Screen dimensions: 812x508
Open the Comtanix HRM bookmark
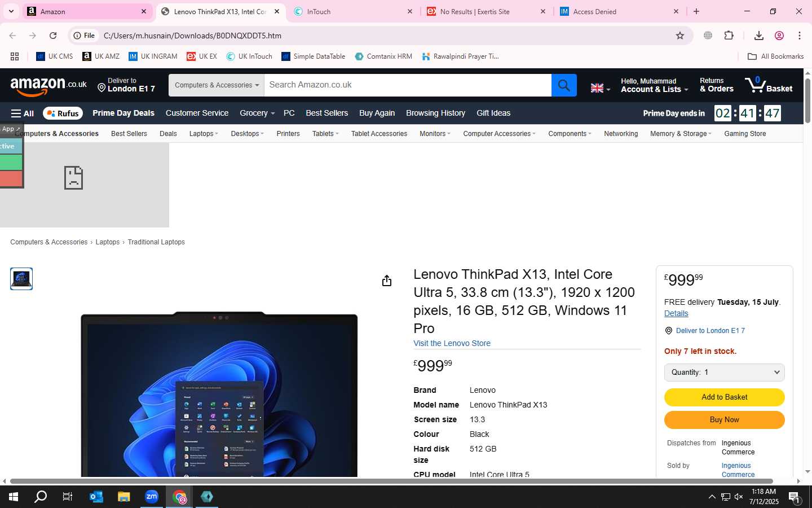pos(383,56)
